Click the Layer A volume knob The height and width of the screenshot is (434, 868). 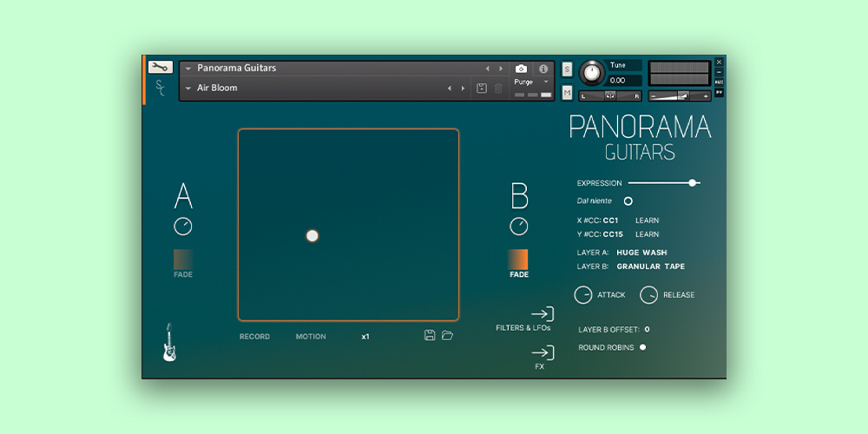pos(183,227)
